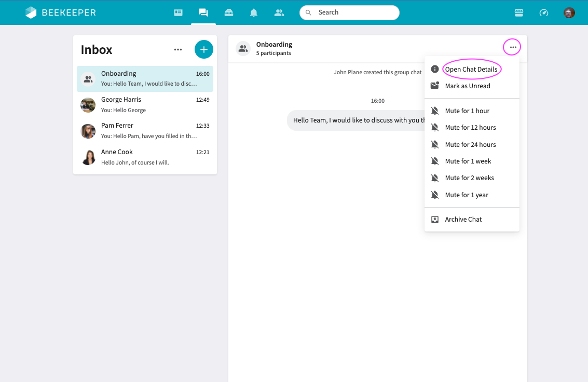
Task: Open the people directory icon
Action: pyautogui.click(x=279, y=13)
